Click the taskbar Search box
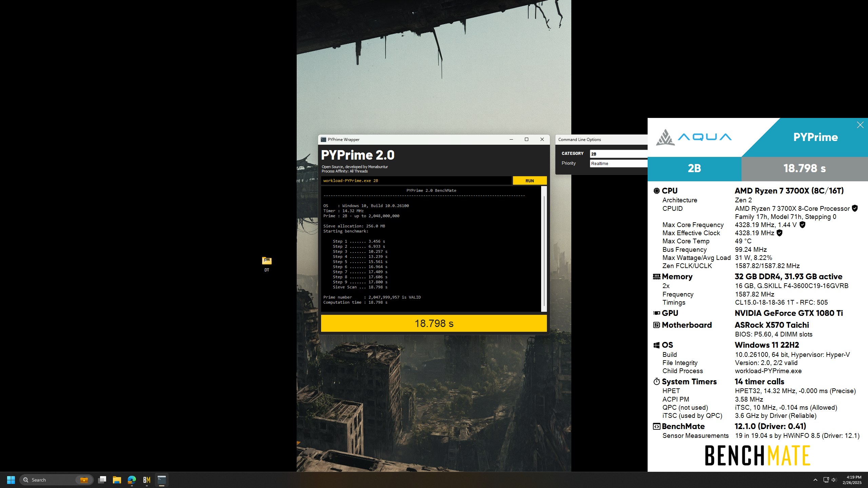Image resolution: width=868 pixels, height=488 pixels. pyautogui.click(x=56, y=480)
